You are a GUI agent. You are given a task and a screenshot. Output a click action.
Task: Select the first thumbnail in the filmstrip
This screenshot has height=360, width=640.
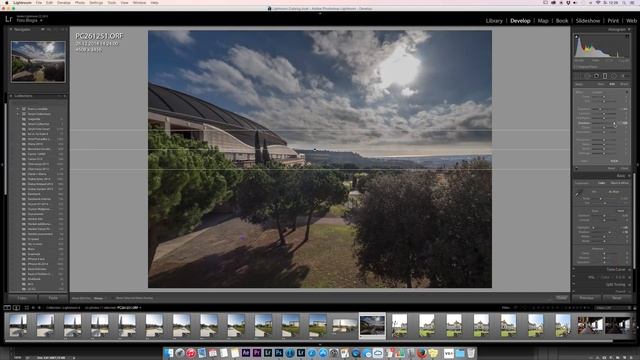point(18,325)
